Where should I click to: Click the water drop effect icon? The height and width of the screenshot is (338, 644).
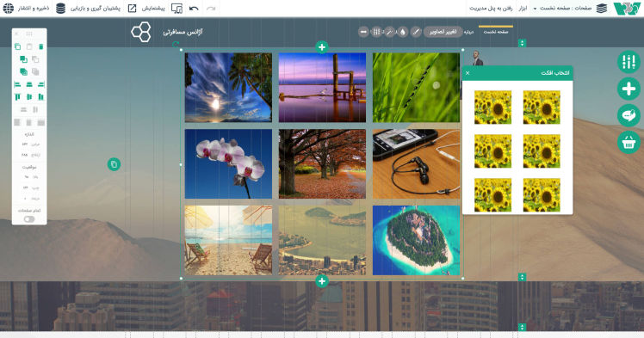coord(403,32)
